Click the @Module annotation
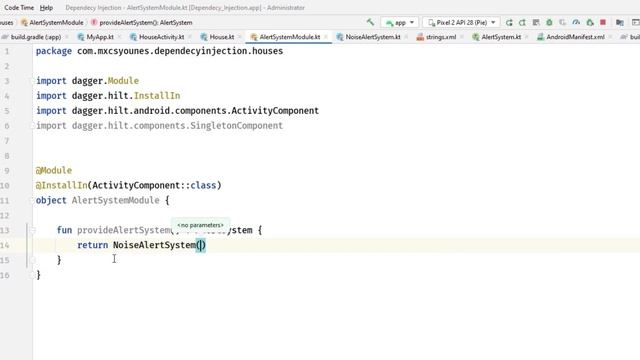This screenshot has height=360, width=640. (x=53, y=170)
